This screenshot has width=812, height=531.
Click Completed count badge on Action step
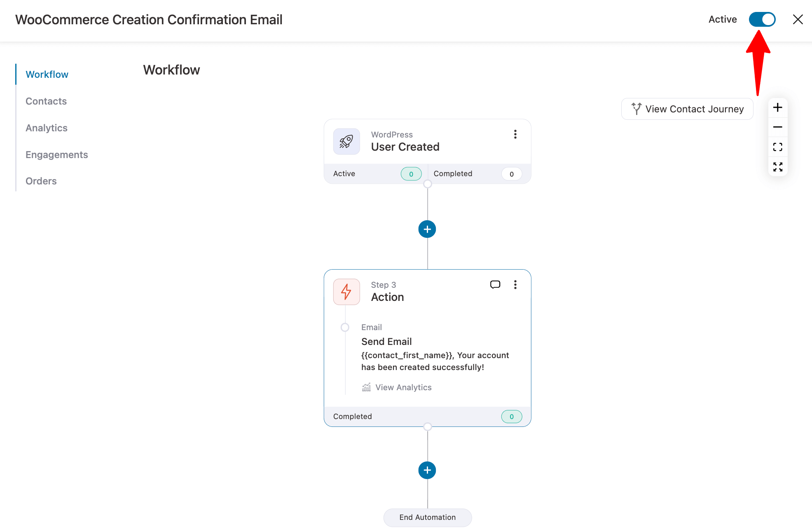tap(512, 417)
